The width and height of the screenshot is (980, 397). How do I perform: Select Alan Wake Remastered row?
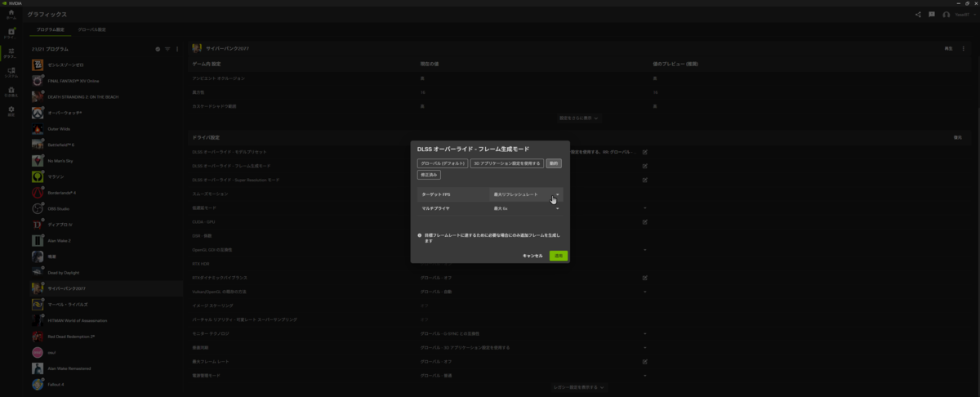106,368
